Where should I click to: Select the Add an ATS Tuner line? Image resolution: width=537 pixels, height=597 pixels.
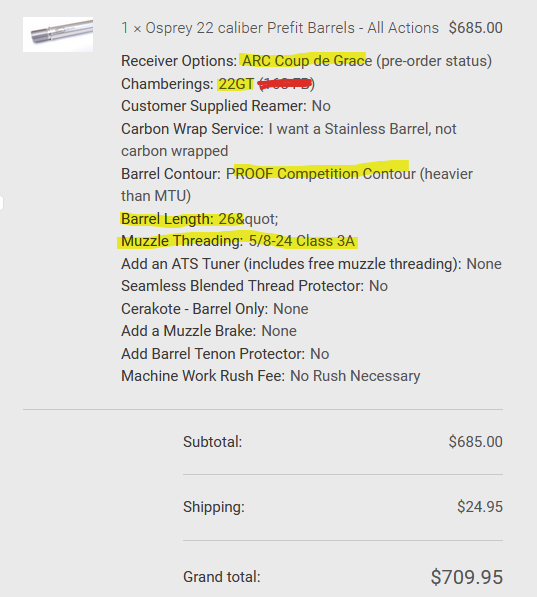(311, 264)
